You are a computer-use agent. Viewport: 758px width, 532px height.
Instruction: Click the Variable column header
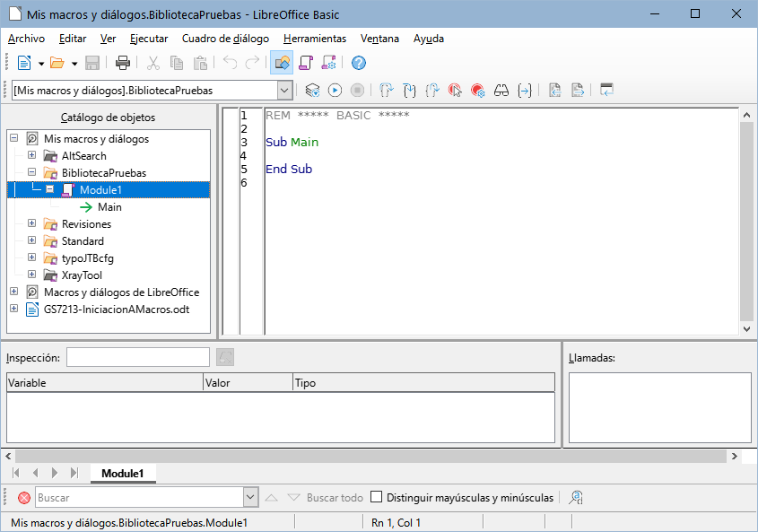[104, 382]
